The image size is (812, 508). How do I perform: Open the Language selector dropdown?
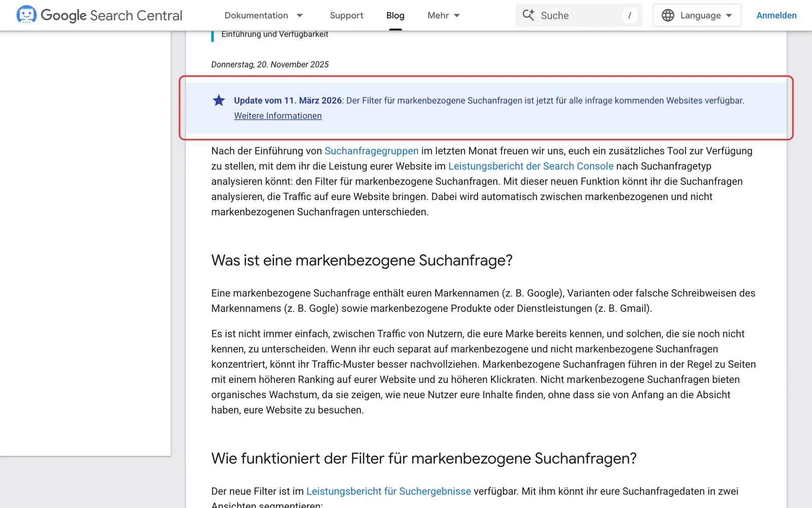point(697,15)
